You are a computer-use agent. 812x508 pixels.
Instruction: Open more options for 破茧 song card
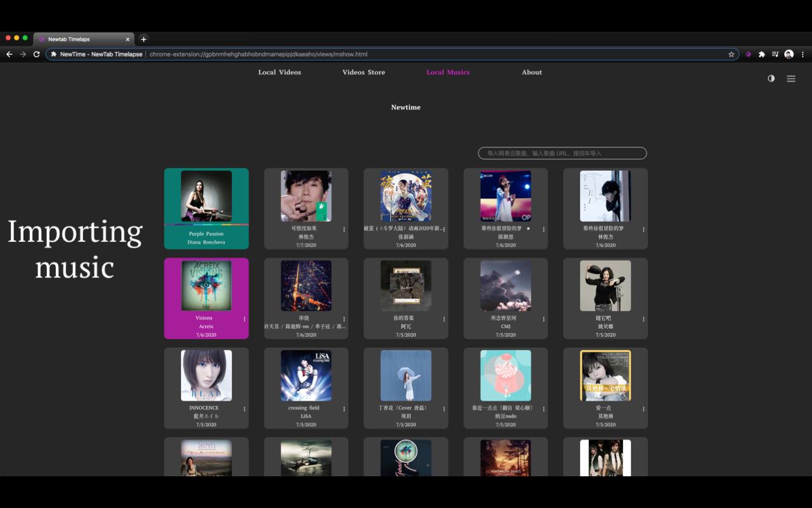[x=444, y=229]
